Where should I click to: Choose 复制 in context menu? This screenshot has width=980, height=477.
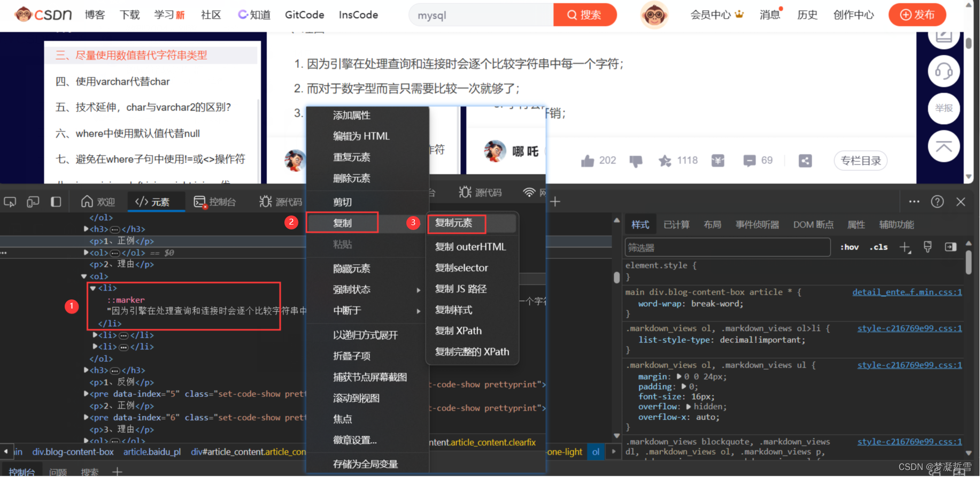(x=343, y=223)
